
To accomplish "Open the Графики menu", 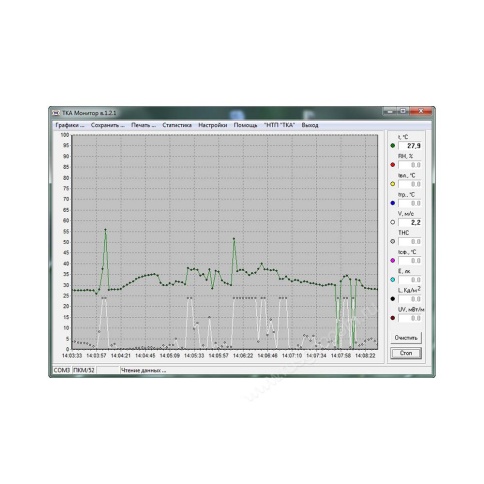I will (x=70, y=125).
